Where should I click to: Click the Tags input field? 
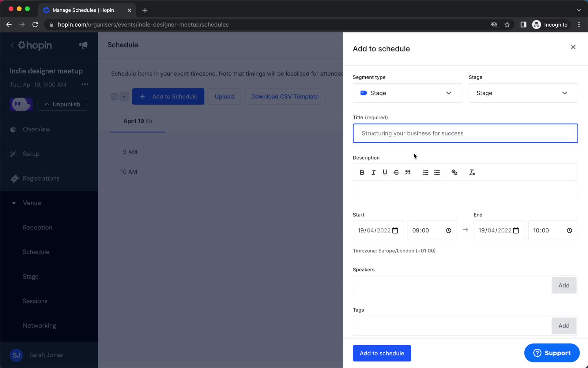[x=452, y=326]
